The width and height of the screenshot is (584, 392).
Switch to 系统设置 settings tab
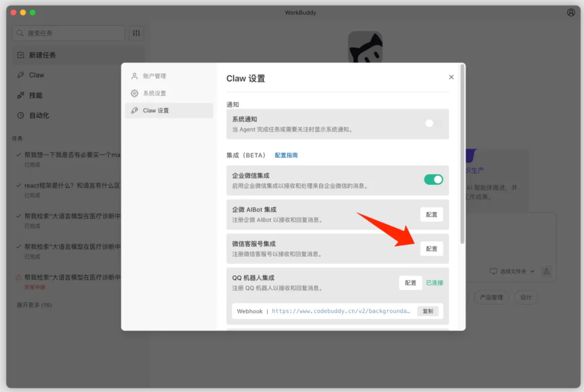[169, 93]
